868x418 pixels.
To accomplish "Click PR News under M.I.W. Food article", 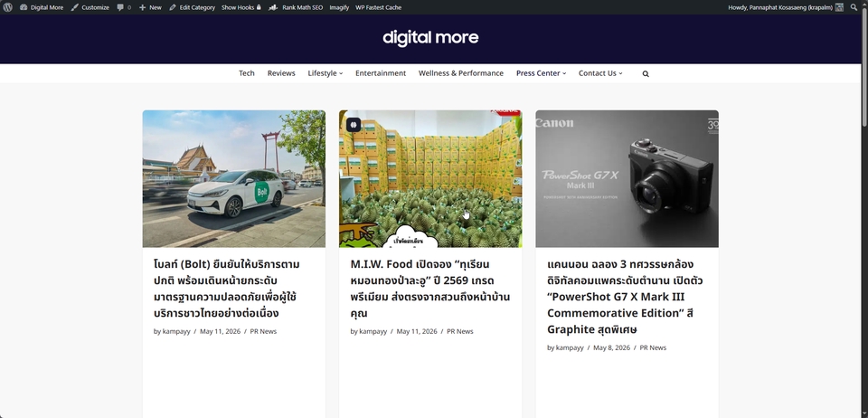I will pyautogui.click(x=460, y=332).
